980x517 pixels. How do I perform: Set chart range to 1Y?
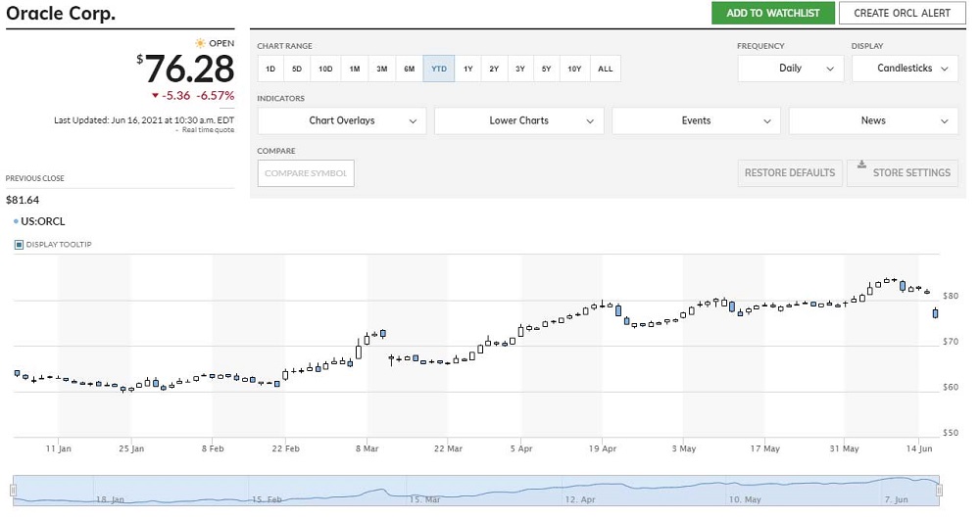pyautogui.click(x=468, y=69)
